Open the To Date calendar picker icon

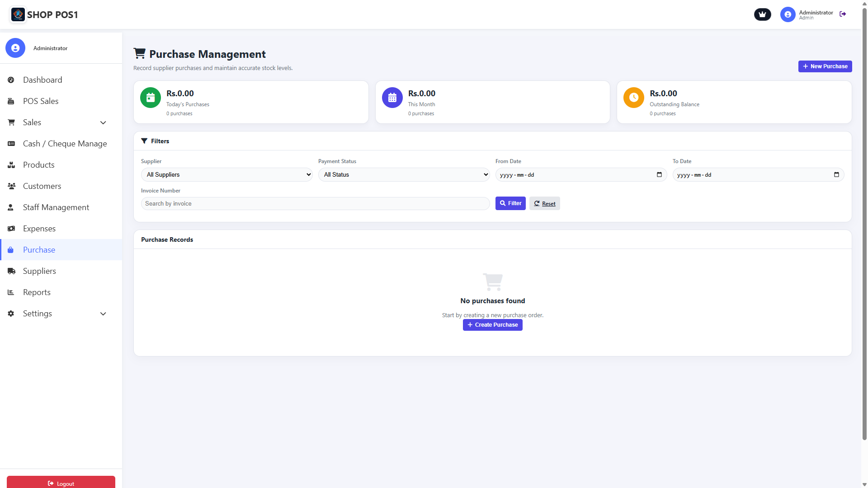[x=836, y=175]
